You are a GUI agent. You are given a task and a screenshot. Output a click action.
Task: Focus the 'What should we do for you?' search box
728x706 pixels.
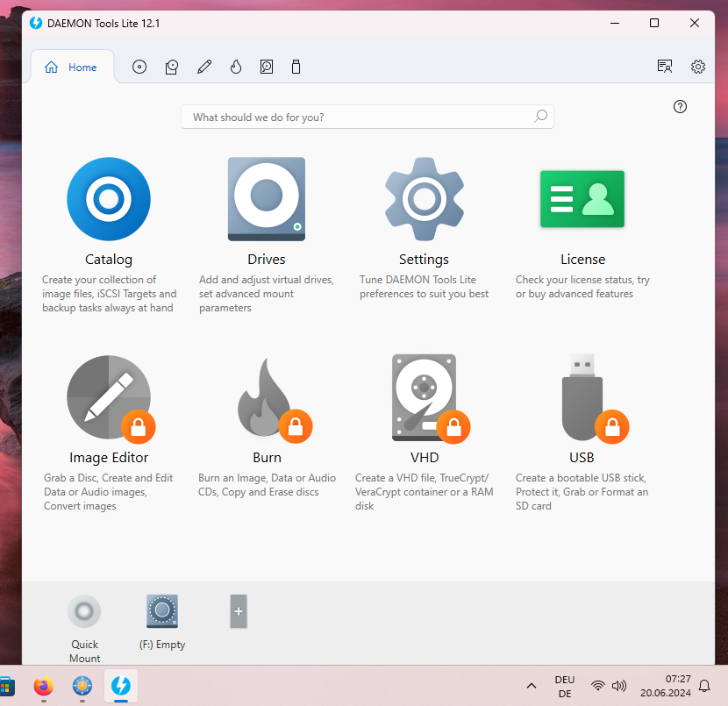(x=367, y=117)
